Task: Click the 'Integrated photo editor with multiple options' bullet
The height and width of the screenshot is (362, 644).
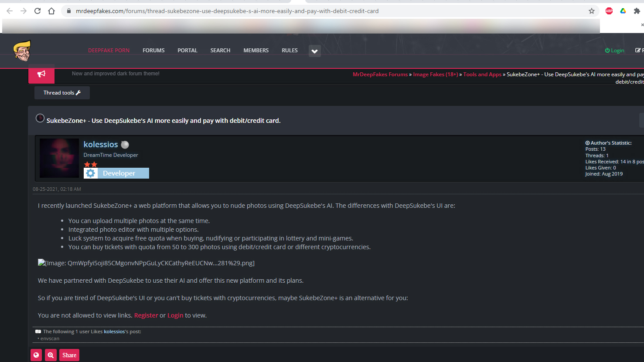Action: coord(133,230)
